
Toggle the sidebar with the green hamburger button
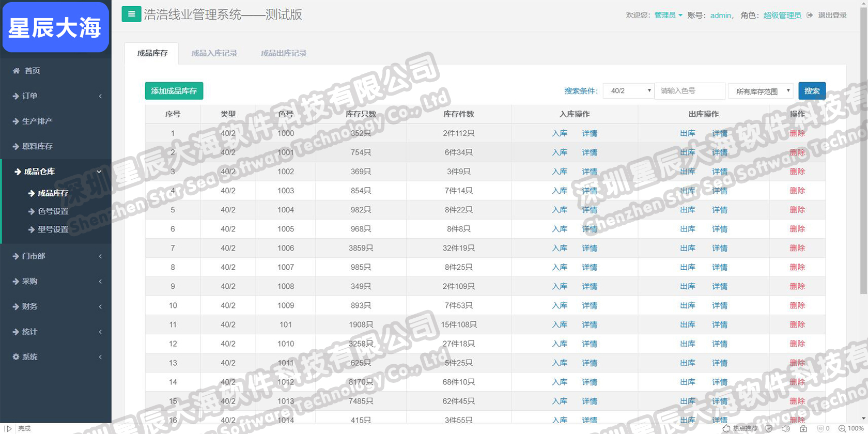(x=131, y=14)
